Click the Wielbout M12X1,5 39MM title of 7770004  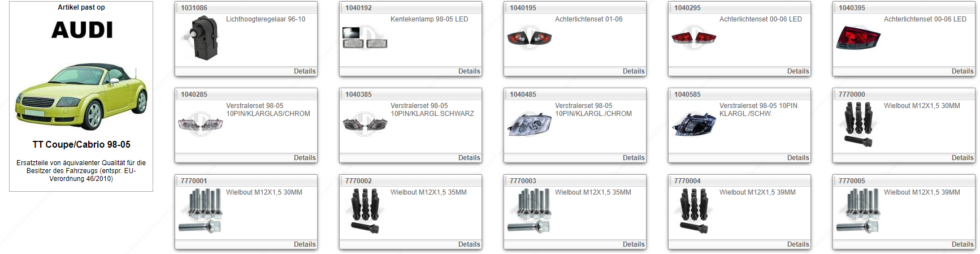pyautogui.click(x=757, y=192)
